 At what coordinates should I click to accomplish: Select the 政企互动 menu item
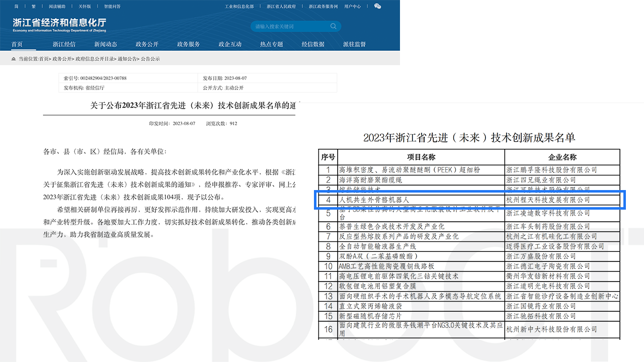pos(231,44)
